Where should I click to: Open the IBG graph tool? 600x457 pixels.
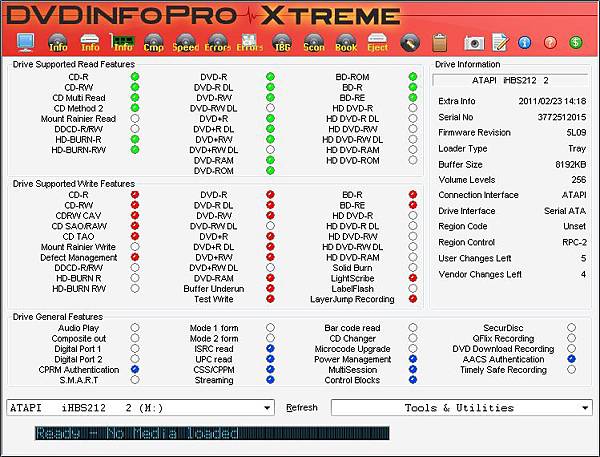[x=282, y=42]
